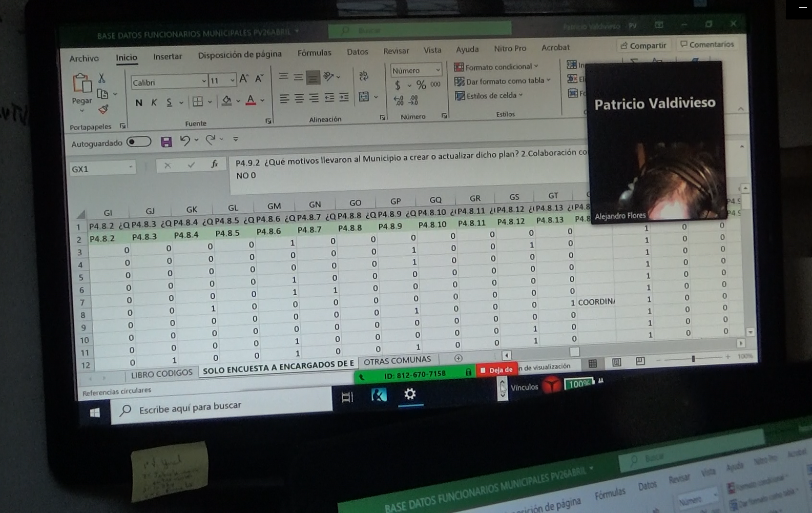Apply accounting currency format $

pyautogui.click(x=398, y=85)
